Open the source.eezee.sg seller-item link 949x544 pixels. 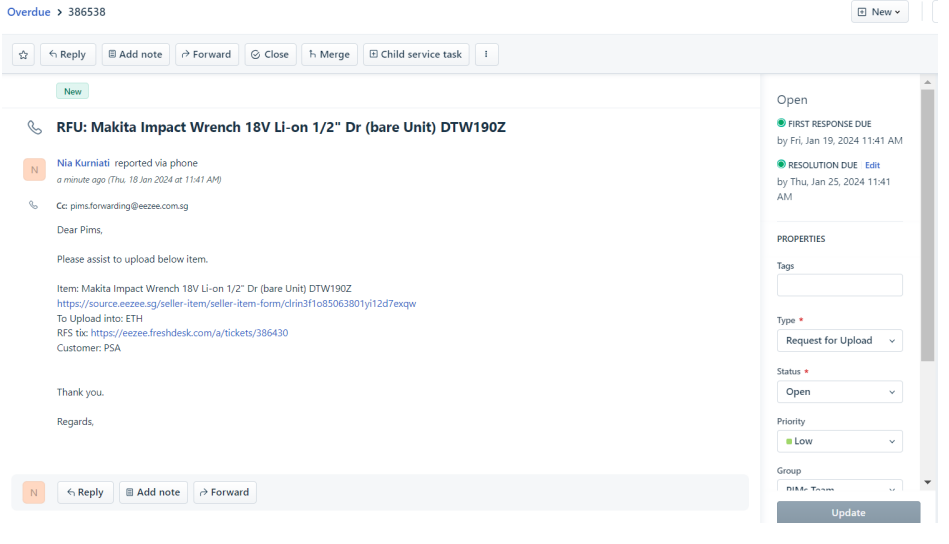pos(237,304)
